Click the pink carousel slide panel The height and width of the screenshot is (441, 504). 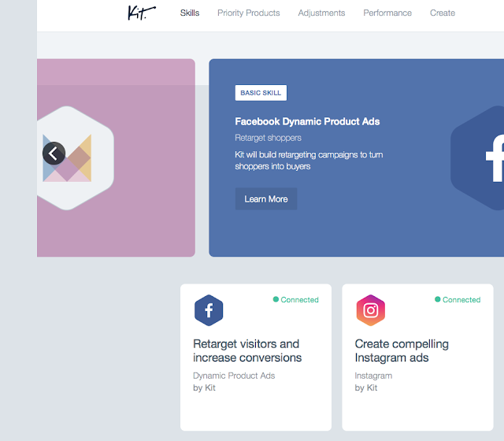pyautogui.click(x=116, y=157)
